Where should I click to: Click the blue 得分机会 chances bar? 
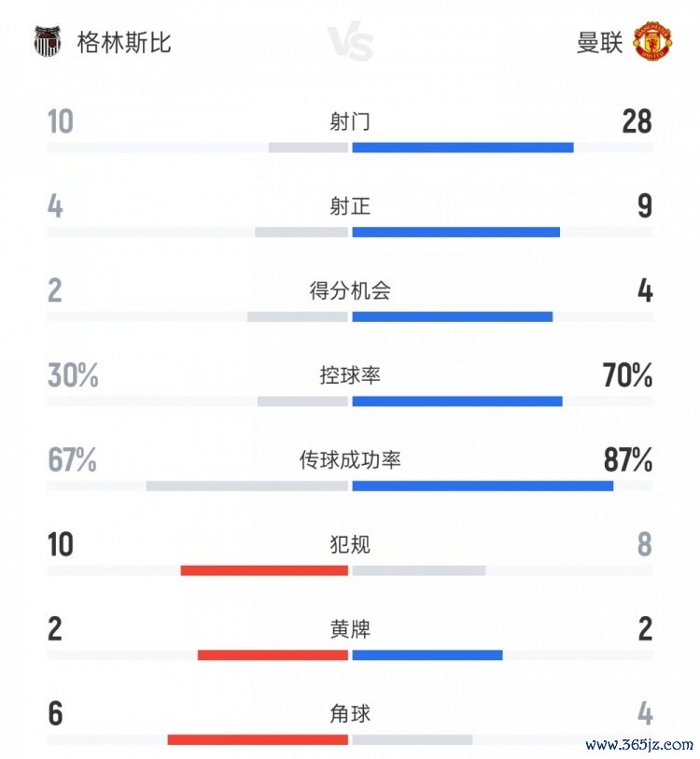452,316
